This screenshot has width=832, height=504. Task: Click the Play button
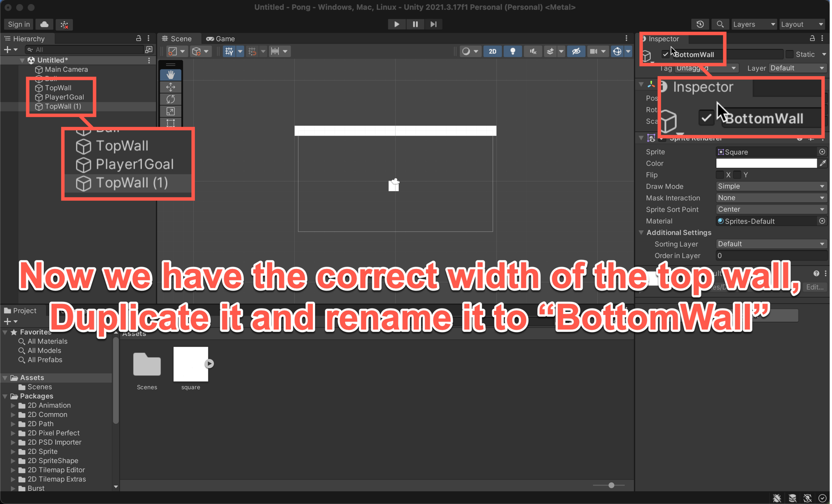pyautogui.click(x=396, y=24)
